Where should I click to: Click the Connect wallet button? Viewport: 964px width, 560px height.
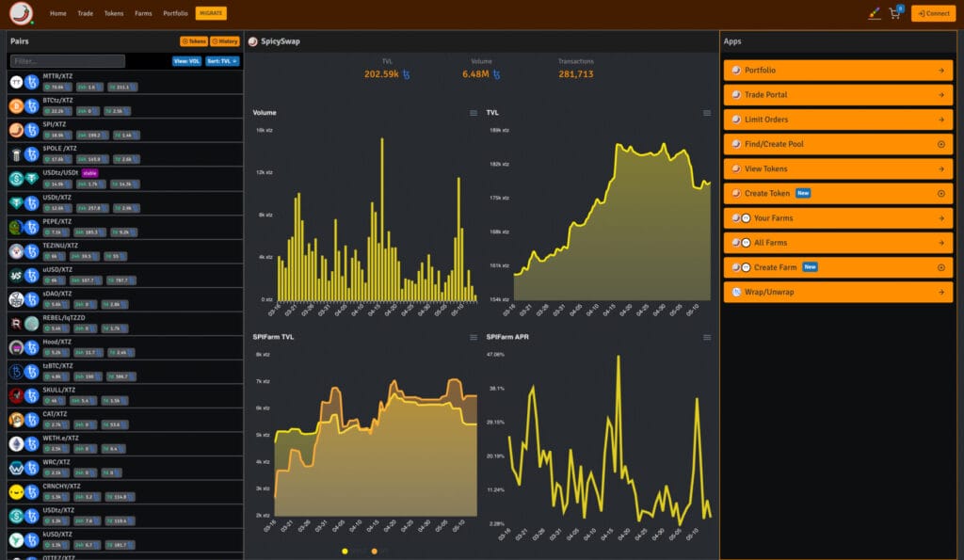point(933,13)
